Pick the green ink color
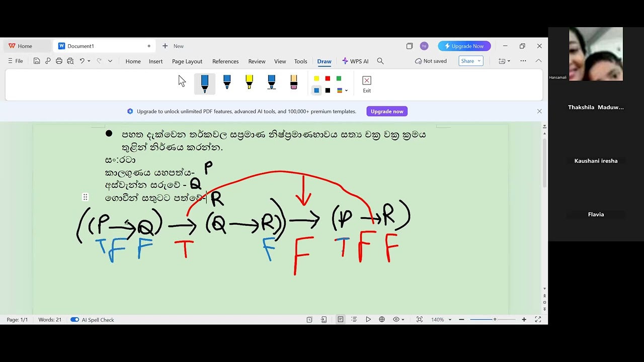 pos(339,78)
